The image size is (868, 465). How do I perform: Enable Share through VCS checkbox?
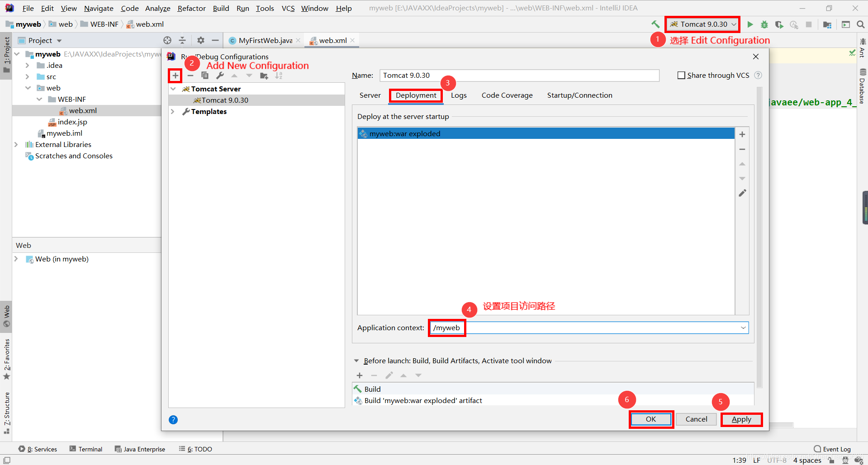tap(681, 76)
